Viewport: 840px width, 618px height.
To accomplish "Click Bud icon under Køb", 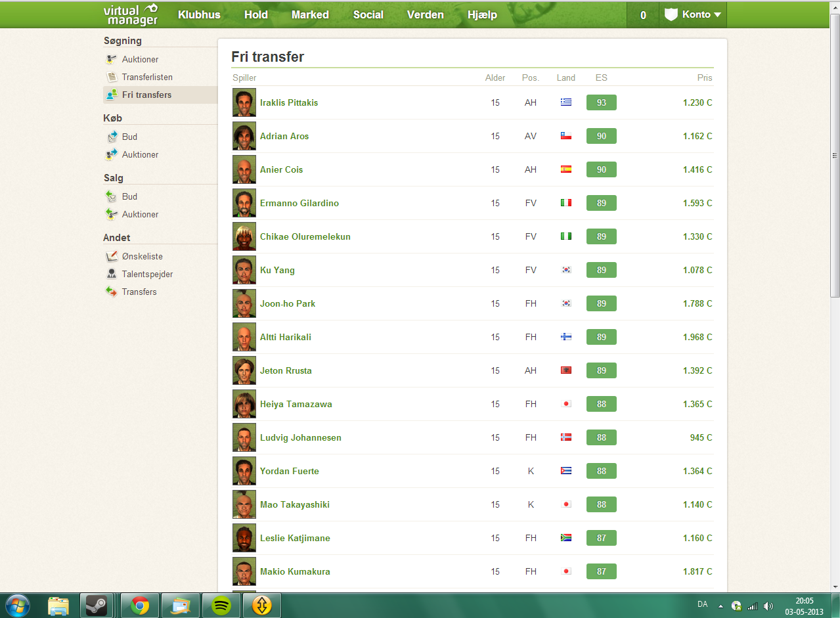I will [x=112, y=137].
